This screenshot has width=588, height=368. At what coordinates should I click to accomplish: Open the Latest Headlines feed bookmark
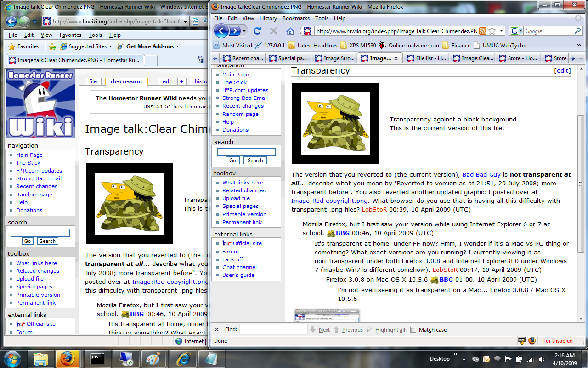(x=312, y=45)
